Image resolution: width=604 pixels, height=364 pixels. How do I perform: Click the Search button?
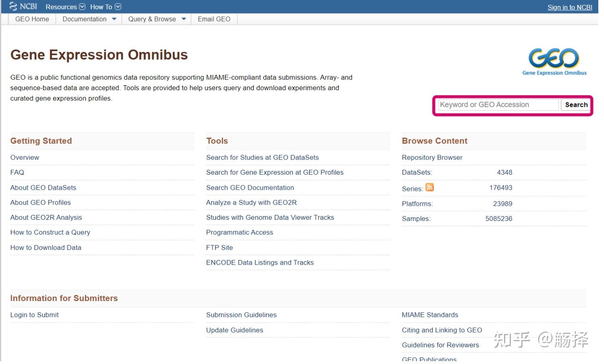[x=576, y=105]
